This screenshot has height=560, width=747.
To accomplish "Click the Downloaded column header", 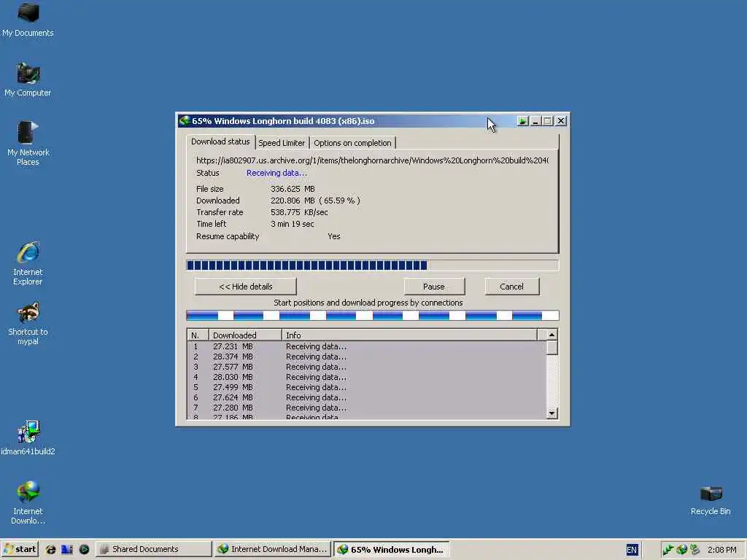I will point(245,335).
